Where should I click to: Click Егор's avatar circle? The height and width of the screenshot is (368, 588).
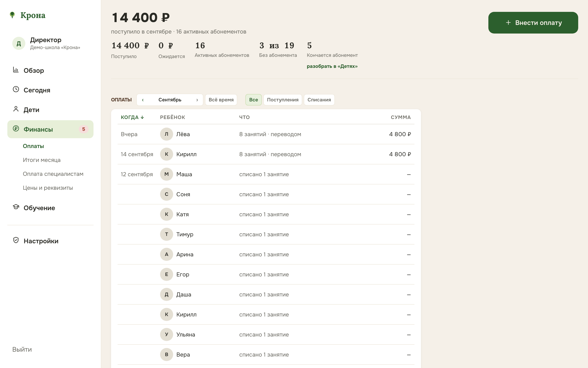166,274
